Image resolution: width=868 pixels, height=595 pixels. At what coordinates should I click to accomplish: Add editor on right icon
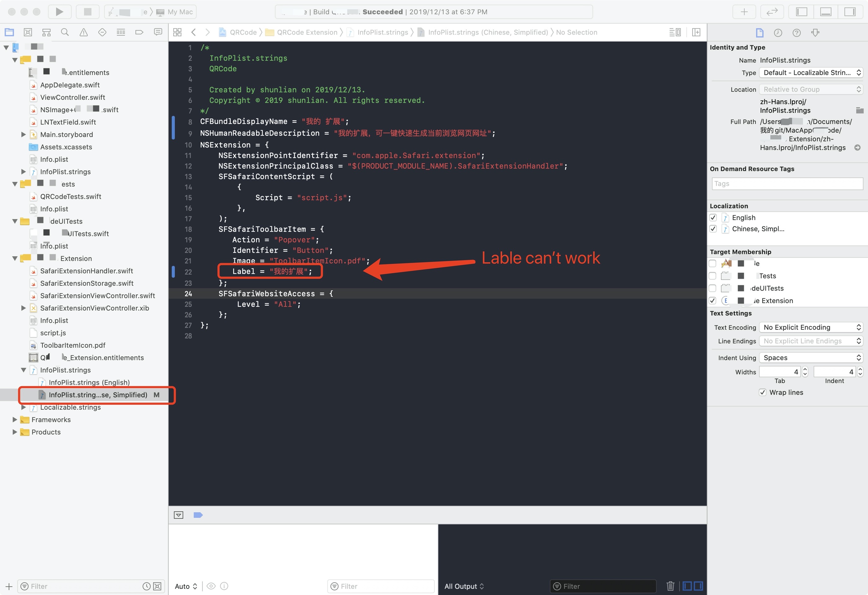tap(696, 33)
